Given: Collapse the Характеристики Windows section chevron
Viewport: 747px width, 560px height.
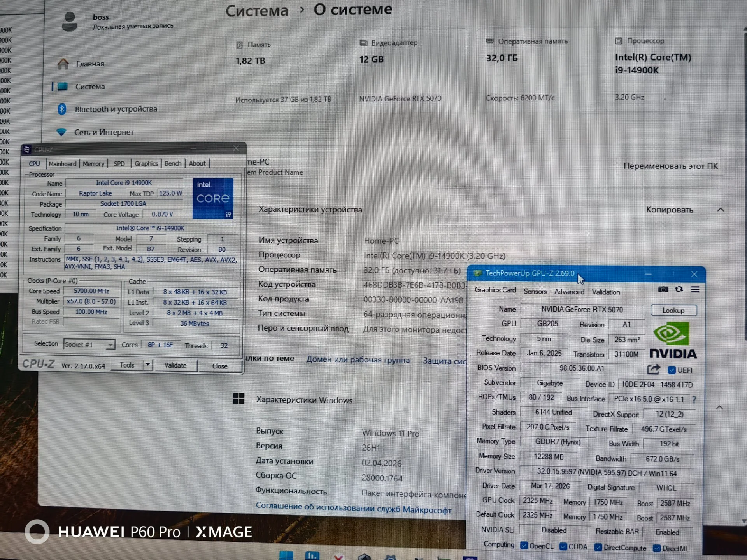Looking at the screenshot, I should (719, 408).
